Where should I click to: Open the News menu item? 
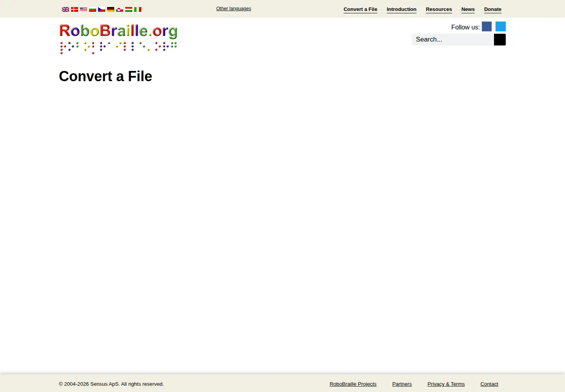click(x=468, y=9)
